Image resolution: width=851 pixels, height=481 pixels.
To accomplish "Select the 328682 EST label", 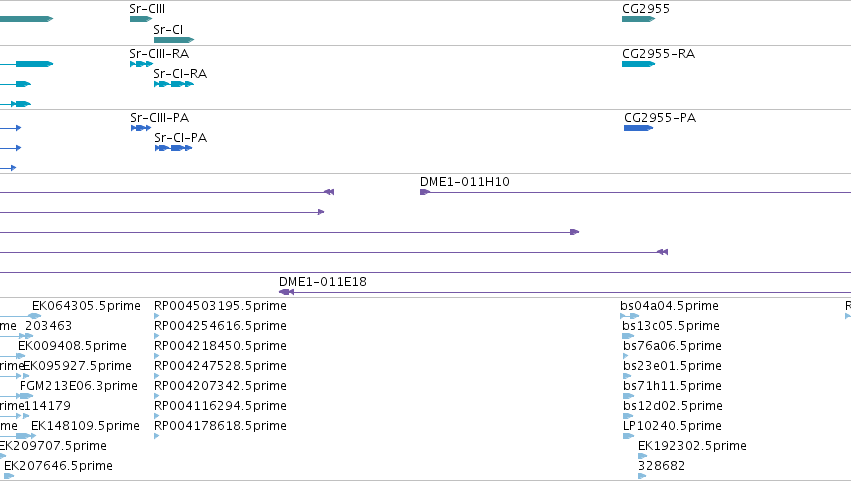I will [x=662, y=466].
